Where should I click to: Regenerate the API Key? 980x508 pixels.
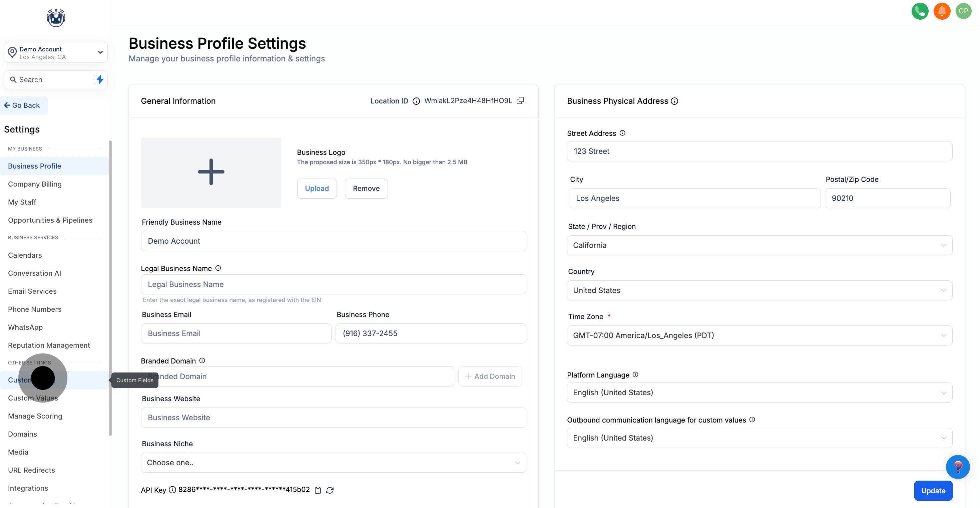(x=330, y=491)
